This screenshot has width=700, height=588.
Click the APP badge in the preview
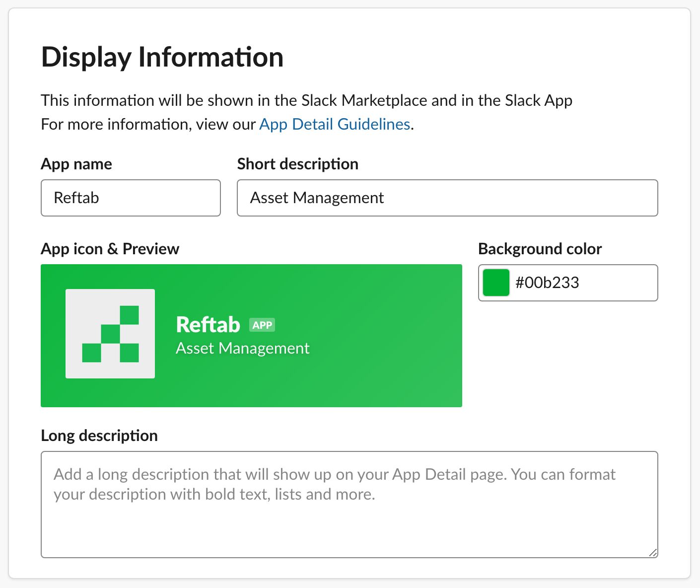click(262, 325)
